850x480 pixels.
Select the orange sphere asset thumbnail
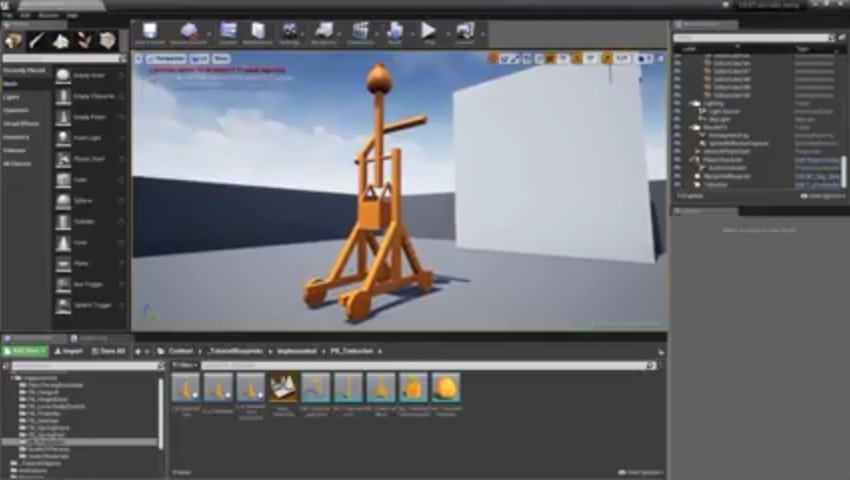(446, 388)
